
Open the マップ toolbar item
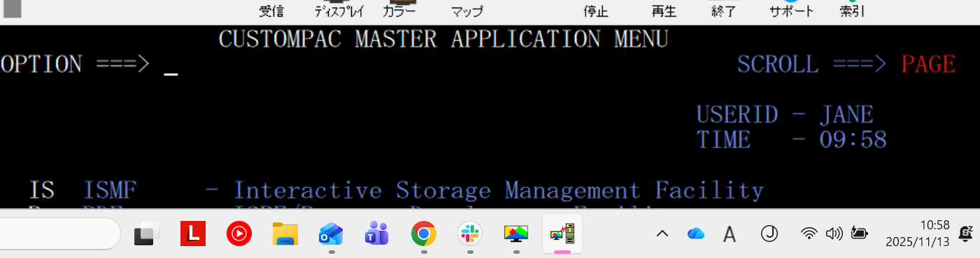point(467,11)
